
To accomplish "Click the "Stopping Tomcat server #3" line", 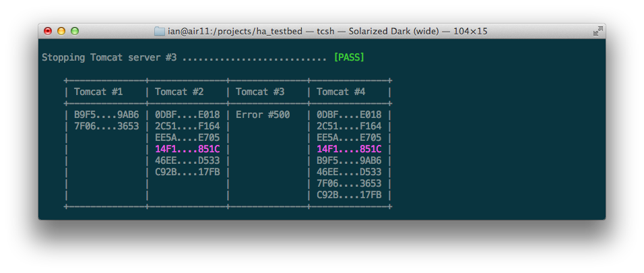I will (109, 57).
